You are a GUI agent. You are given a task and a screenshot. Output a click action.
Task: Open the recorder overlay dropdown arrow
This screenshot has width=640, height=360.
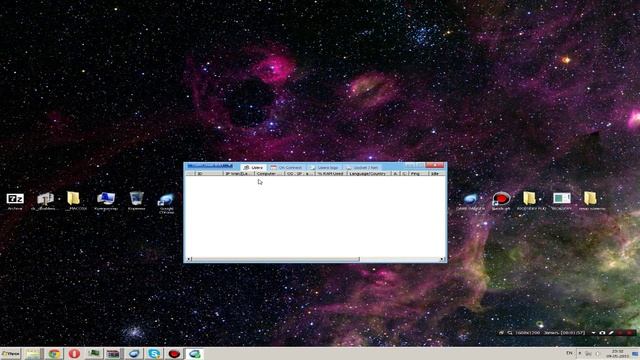click(x=593, y=333)
